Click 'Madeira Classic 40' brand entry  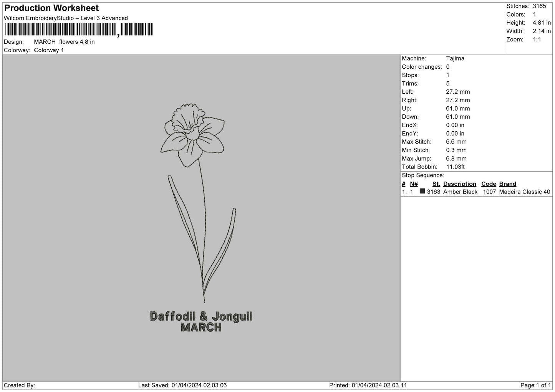(x=525, y=192)
